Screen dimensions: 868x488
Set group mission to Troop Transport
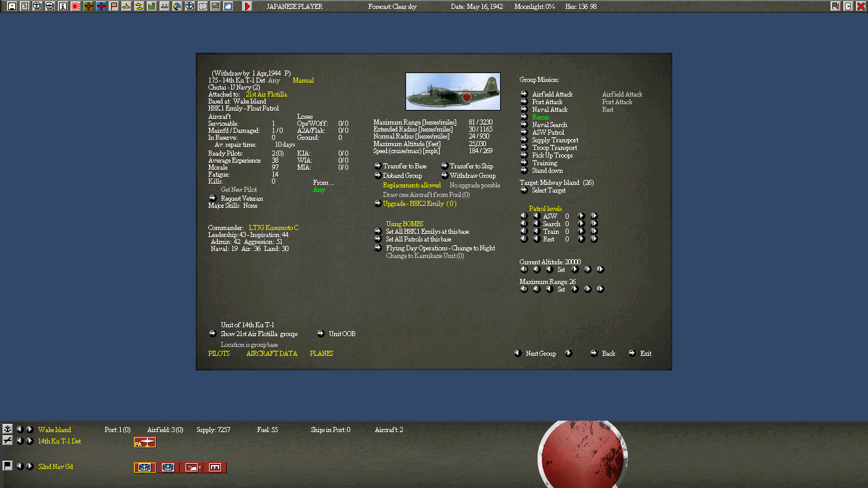524,147
